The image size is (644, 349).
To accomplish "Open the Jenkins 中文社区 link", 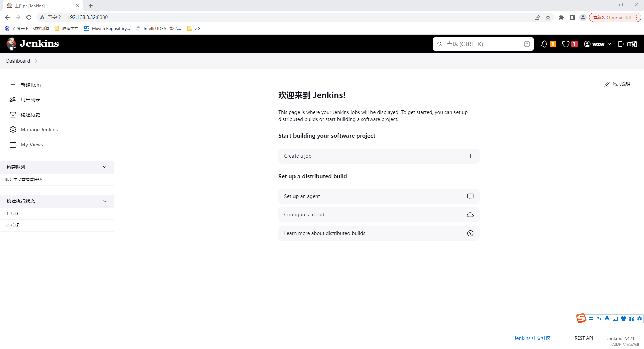I will [532, 338].
